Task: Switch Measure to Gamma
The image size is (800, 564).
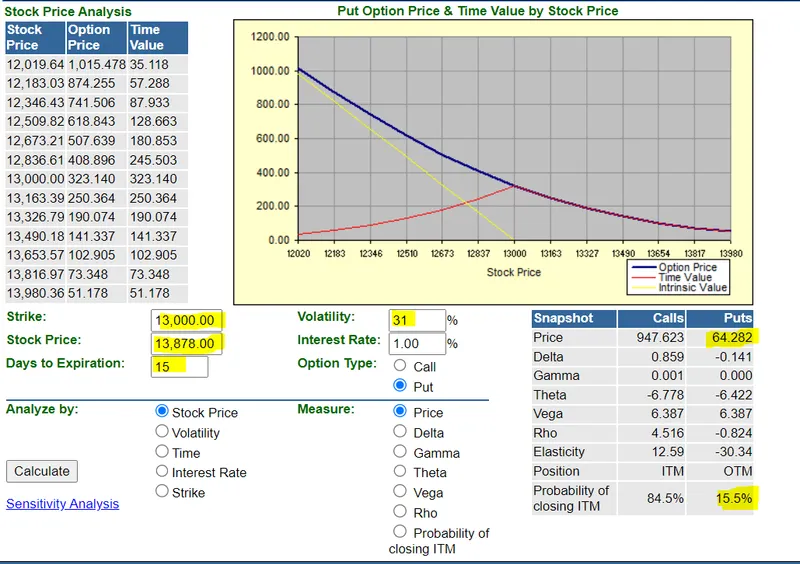Action: (x=401, y=452)
